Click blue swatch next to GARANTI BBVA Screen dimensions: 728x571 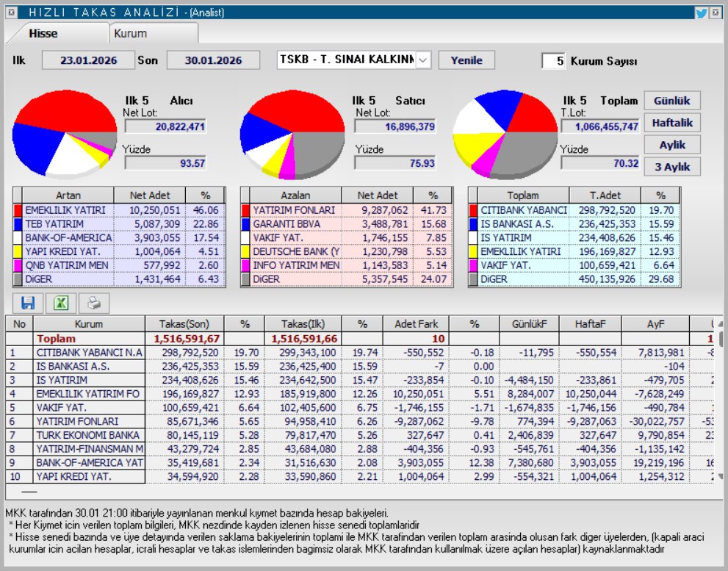(245, 224)
